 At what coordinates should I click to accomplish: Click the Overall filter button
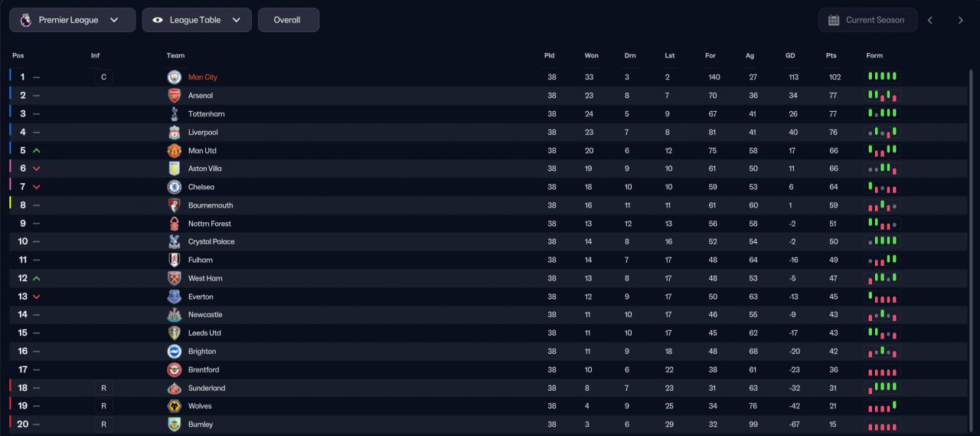coord(288,20)
